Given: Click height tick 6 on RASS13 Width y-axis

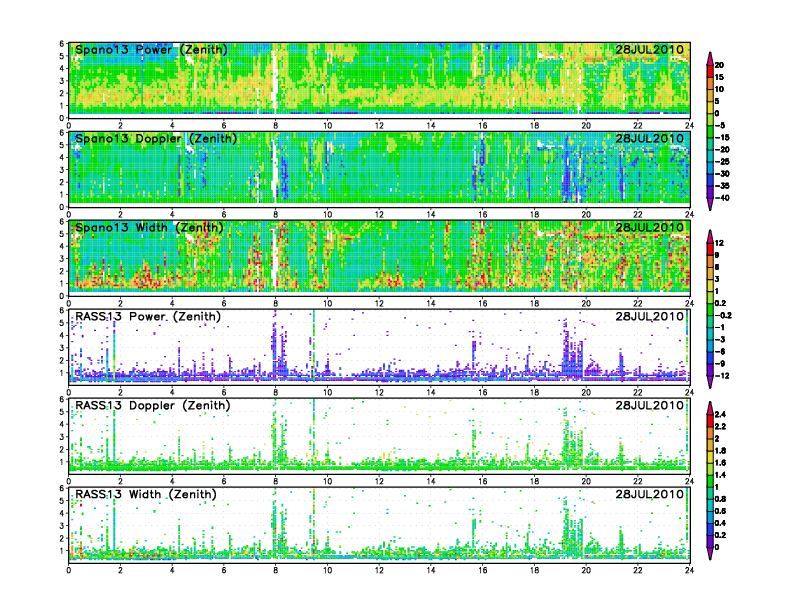Looking at the screenshot, I should pos(62,488).
